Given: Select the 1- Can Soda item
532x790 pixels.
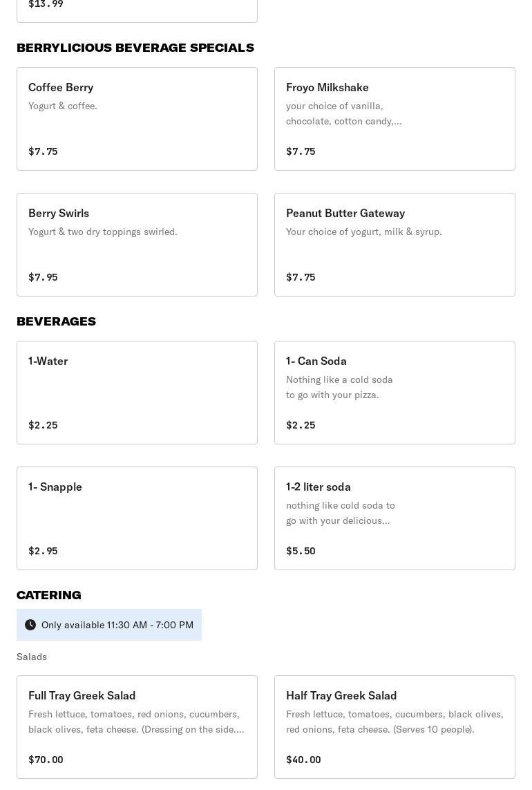Looking at the screenshot, I should (395, 393).
